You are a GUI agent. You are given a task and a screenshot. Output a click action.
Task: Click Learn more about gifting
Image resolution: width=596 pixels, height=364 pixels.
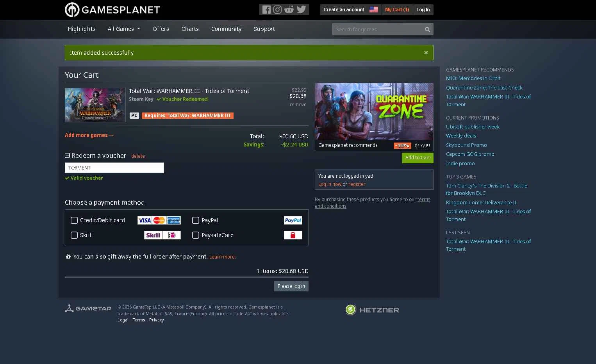tap(222, 257)
